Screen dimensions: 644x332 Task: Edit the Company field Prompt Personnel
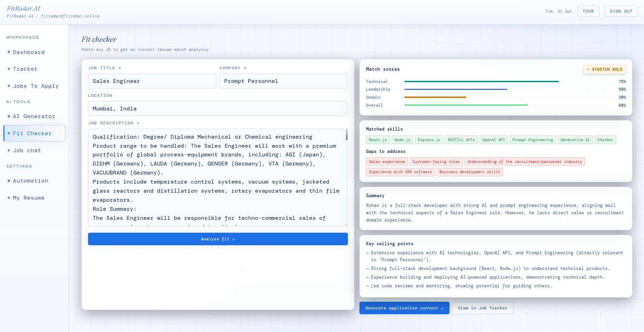[x=284, y=81]
